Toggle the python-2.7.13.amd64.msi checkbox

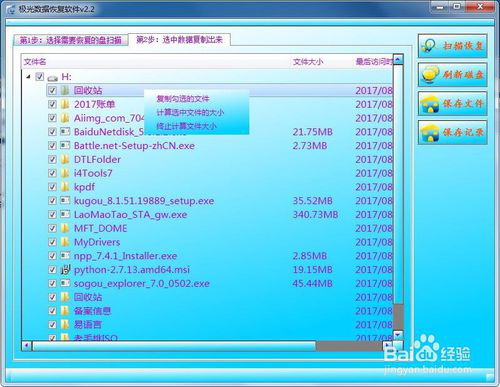click(52, 269)
